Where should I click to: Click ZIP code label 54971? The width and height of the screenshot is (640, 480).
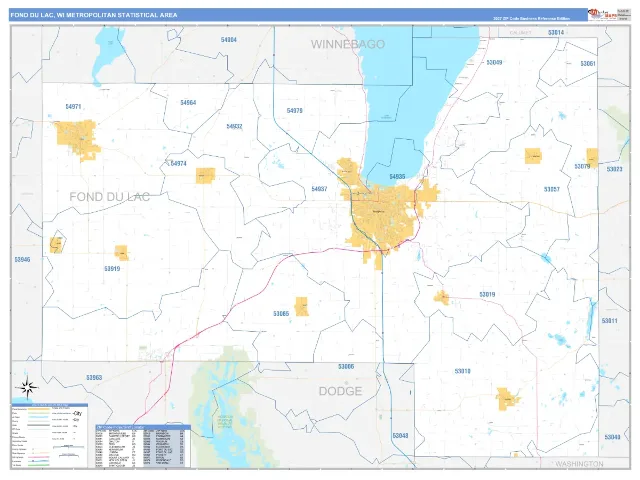[73, 107]
